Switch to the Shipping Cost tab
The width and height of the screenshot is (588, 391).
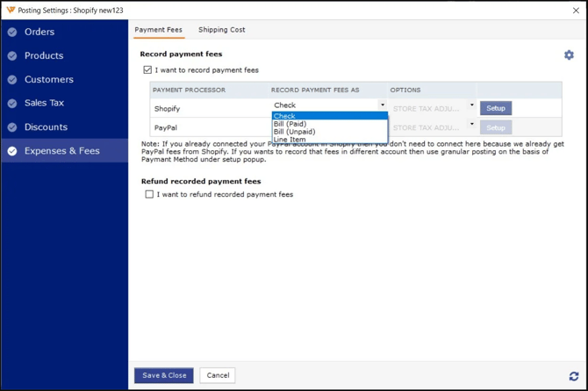221,30
